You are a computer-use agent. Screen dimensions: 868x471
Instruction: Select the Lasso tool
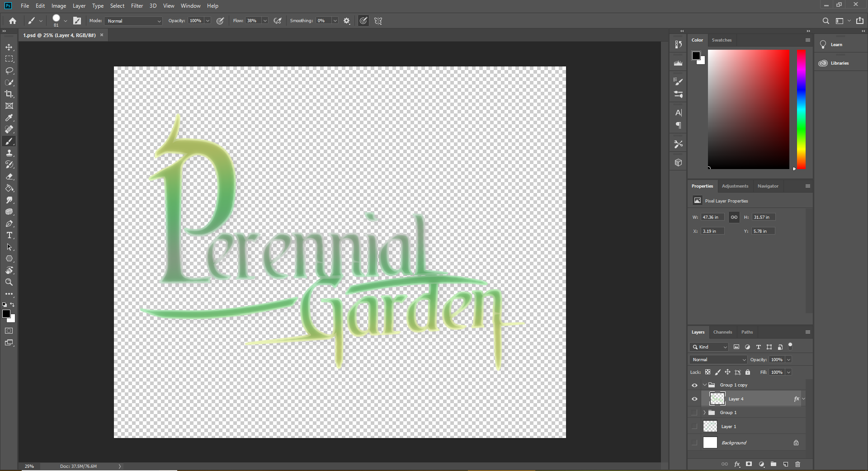(x=9, y=71)
